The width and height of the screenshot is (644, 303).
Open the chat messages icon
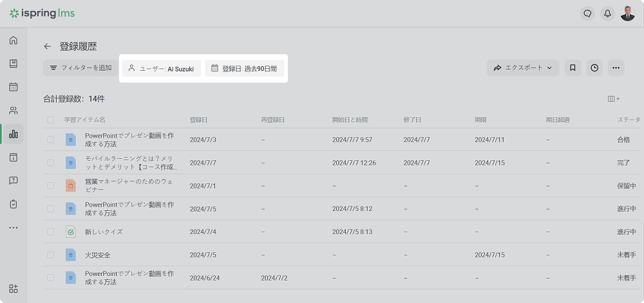(587, 14)
